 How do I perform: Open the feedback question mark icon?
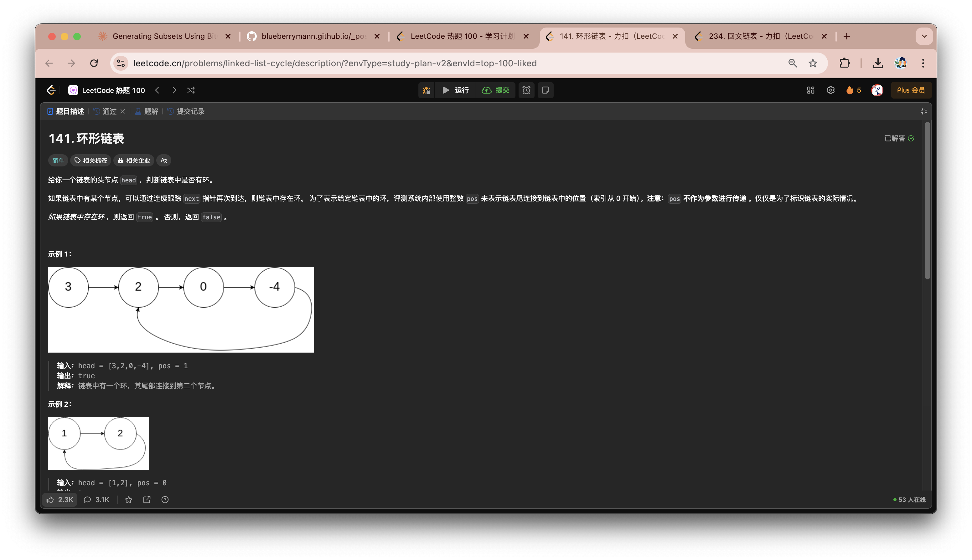click(165, 500)
